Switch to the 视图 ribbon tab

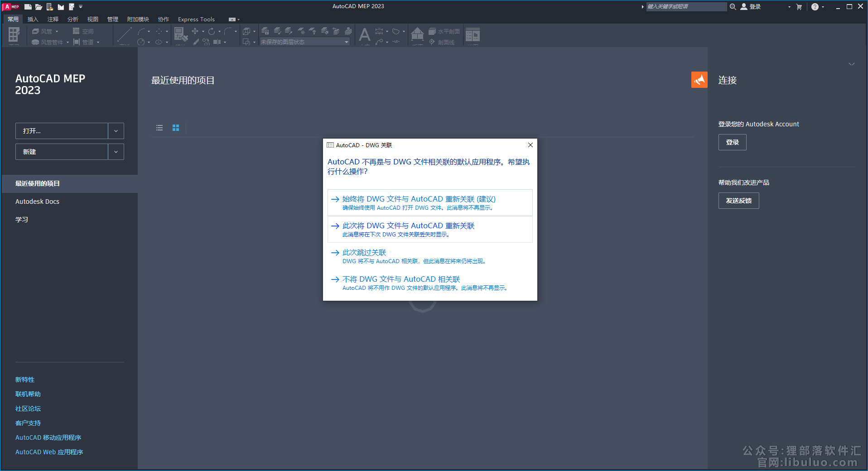click(93, 19)
